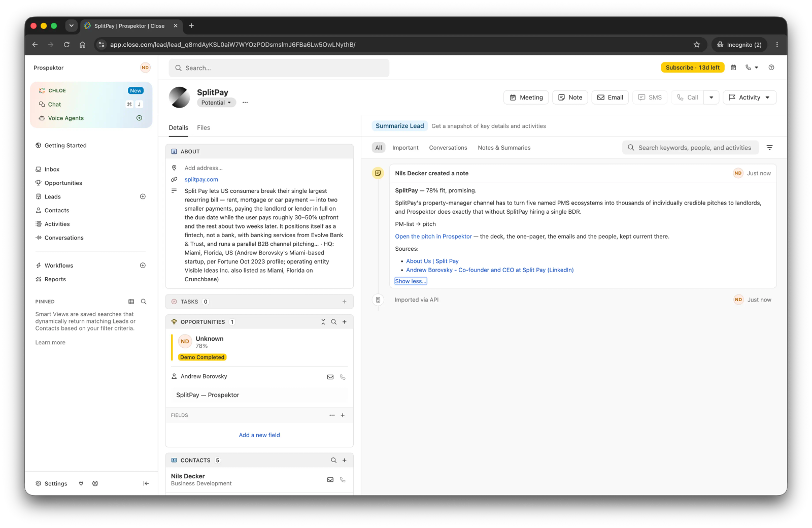Click the Meeting button
The width and height of the screenshot is (812, 528).
526,97
